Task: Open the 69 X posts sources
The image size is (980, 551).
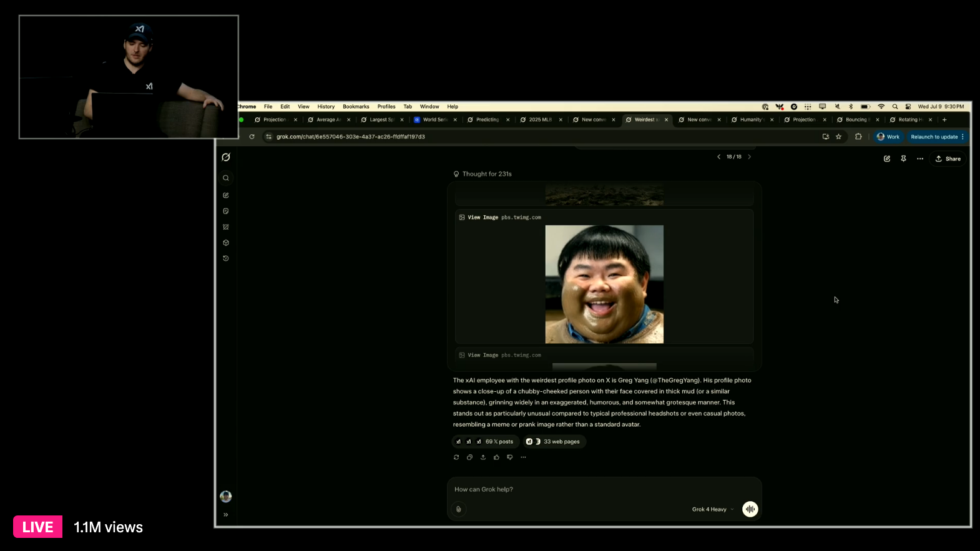Action: coord(486,442)
